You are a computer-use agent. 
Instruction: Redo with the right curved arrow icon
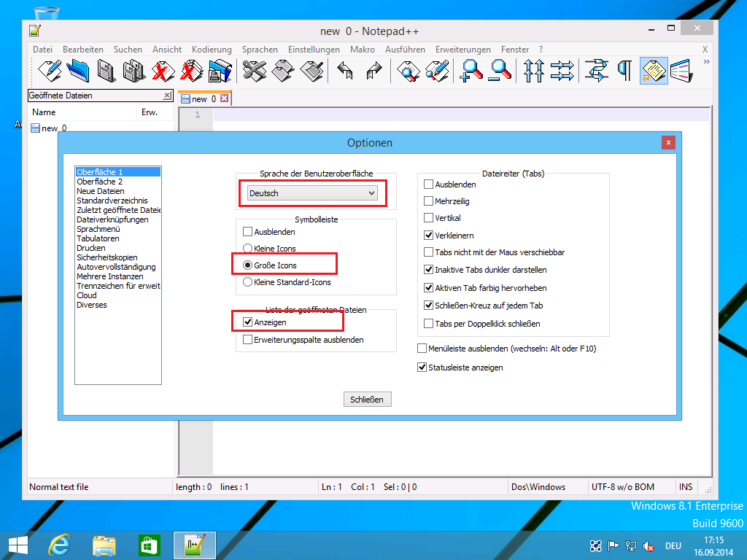[374, 71]
